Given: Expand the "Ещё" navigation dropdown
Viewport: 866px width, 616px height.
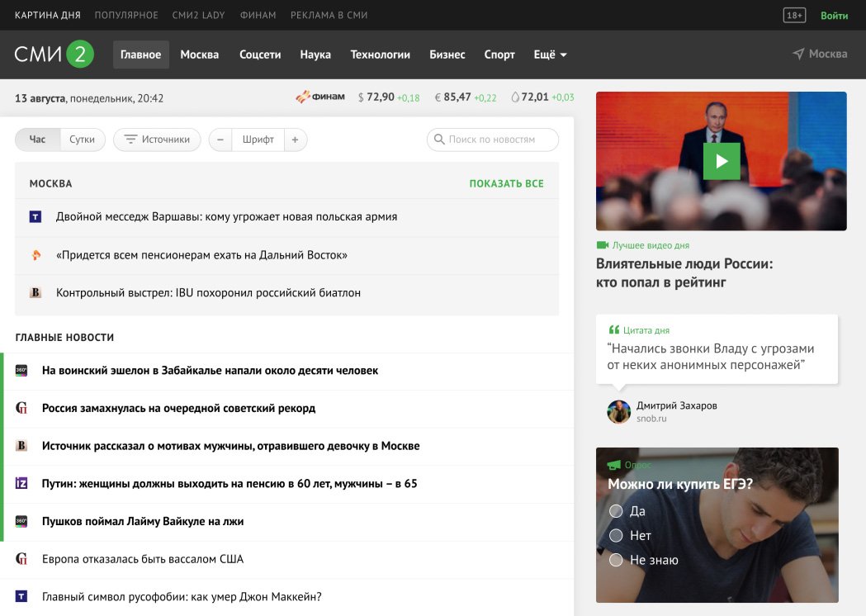Looking at the screenshot, I should [x=550, y=54].
